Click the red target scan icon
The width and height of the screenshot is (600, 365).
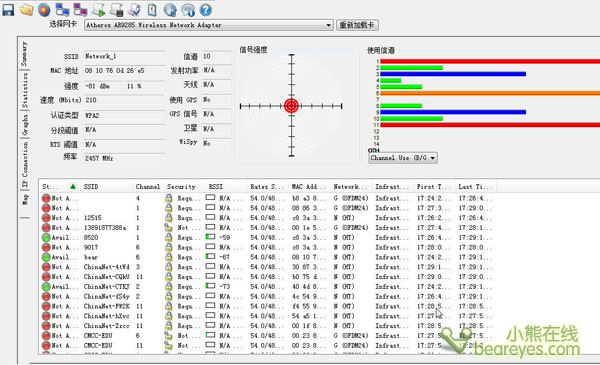coord(44,10)
